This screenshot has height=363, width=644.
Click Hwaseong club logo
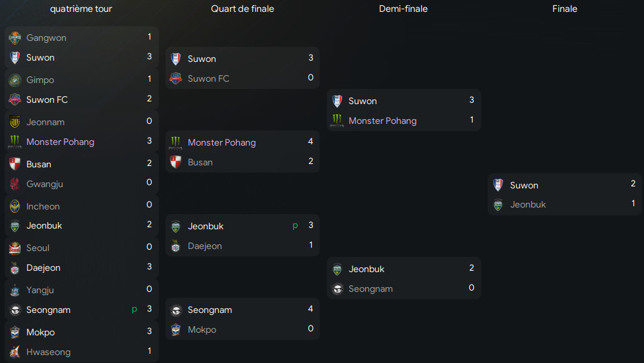click(15, 352)
